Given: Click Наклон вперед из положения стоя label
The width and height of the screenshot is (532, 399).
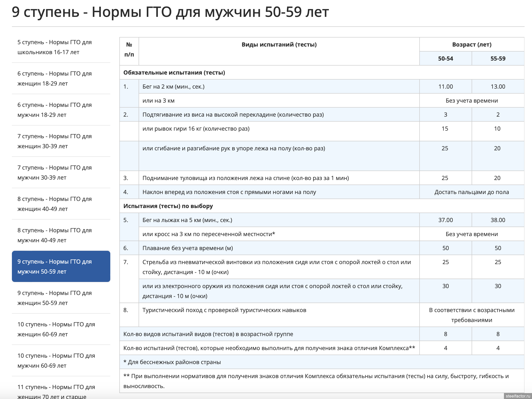Looking at the screenshot, I should [x=229, y=192].
